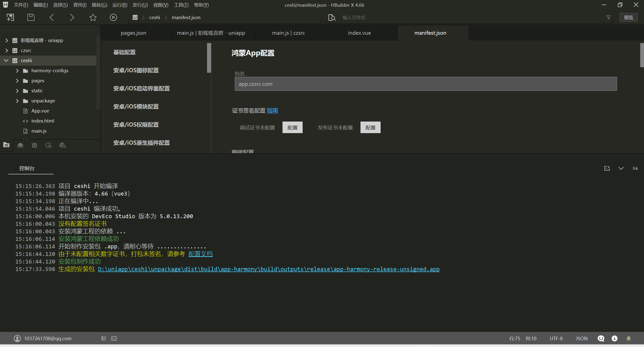Collapse the ceshi project
Screen dimensions: 644x347
pos(6,61)
